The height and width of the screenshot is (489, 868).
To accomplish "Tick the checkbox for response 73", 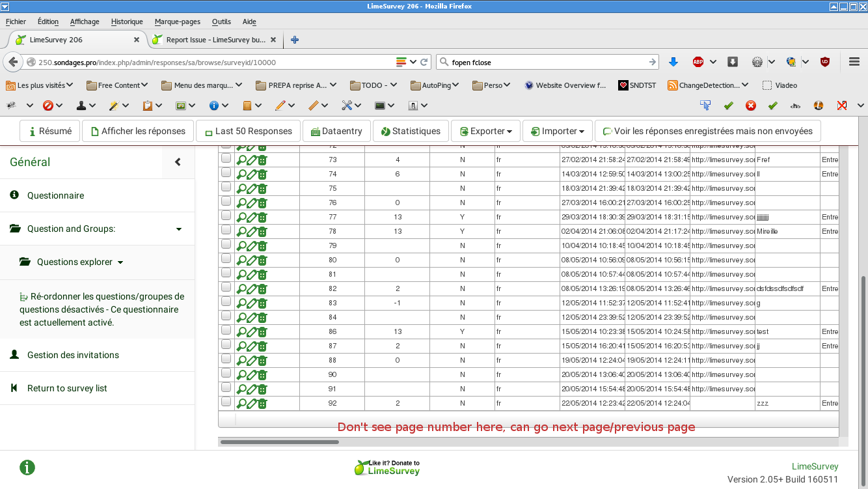I will tap(226, 158).
